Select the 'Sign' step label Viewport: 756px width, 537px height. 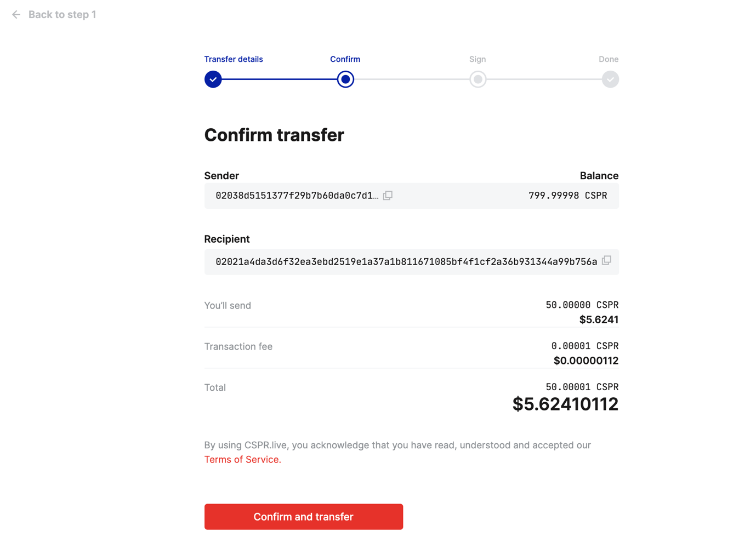tap(478, 59)
